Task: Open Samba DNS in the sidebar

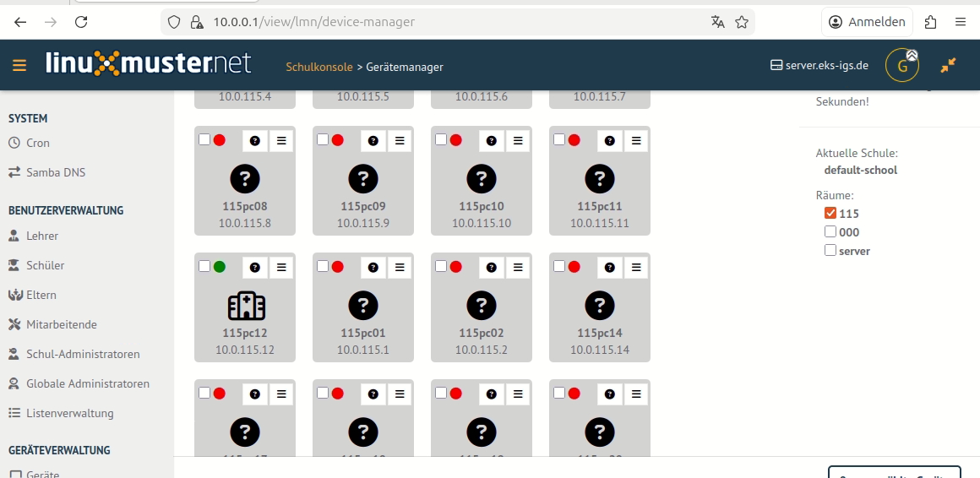Action: (x=55, y=172)
